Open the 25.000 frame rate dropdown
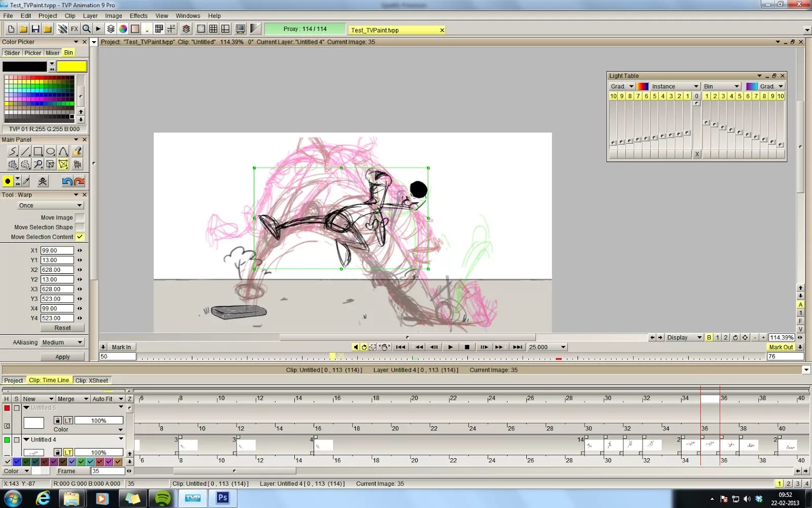Viewport: 812px width, 508px height. pos(547,347)
